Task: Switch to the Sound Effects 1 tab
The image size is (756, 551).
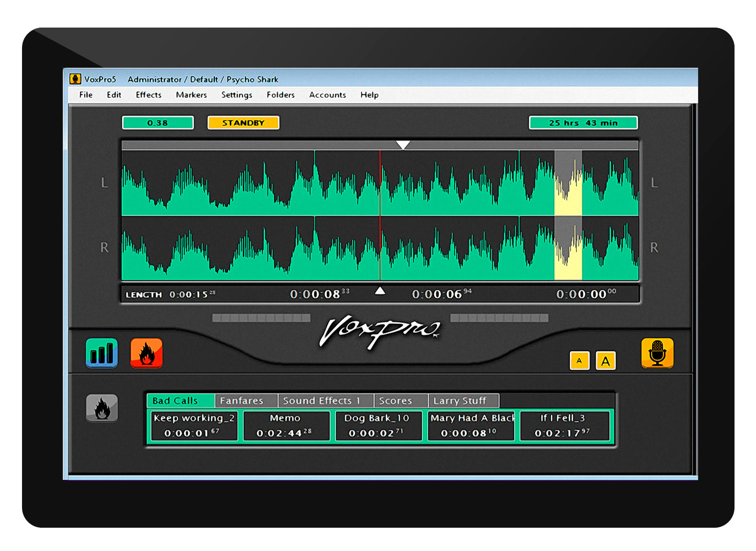Action: pos(326,401)
